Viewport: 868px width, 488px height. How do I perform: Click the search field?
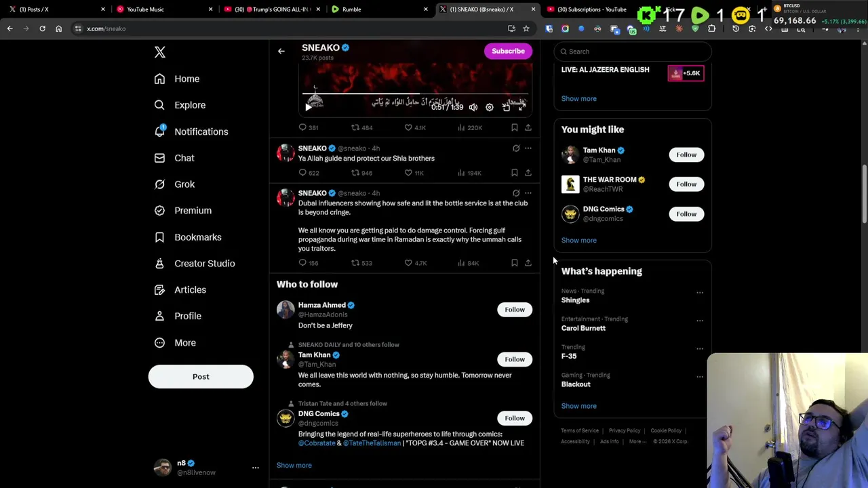(x=633, y=52)
